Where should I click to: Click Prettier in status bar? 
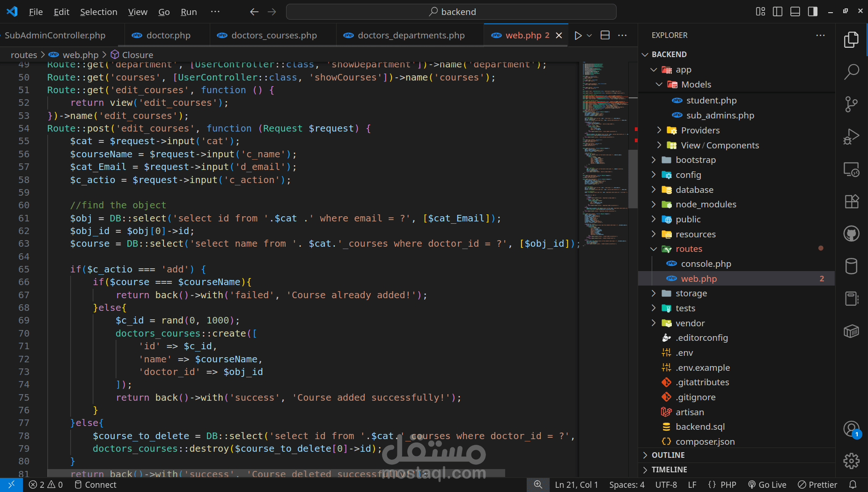click(x=817, y=485)
